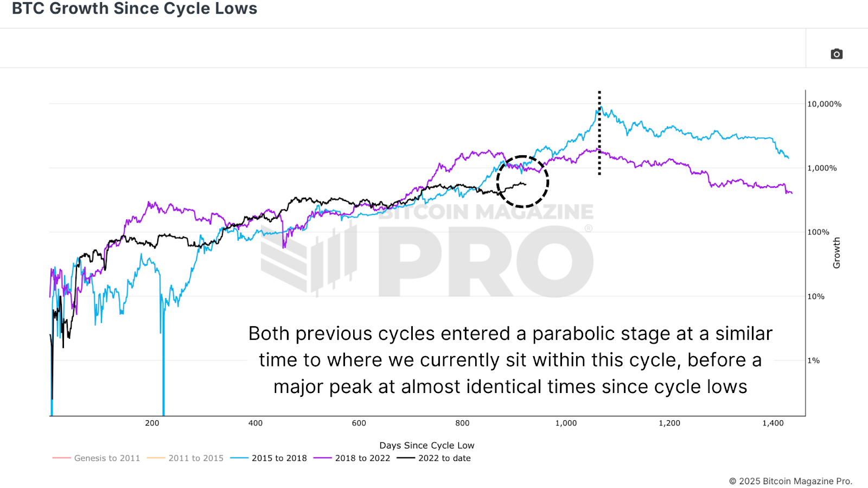Hide the 2018 to 2022 series label
The image size is (868, 488).
[362, 458]
